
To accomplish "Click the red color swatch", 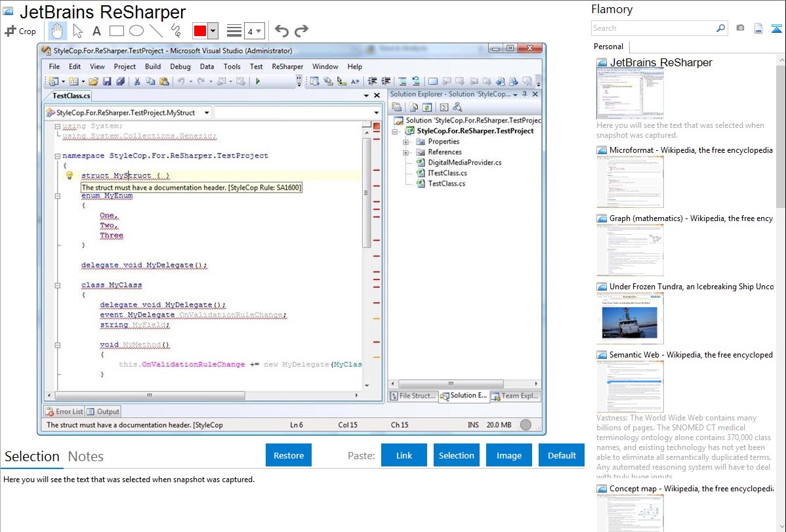I will [200, 31].
